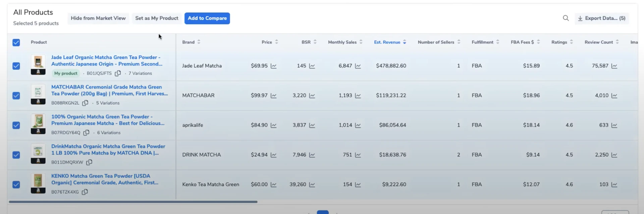Open price history chart for Kenko Tea
The height and width of the screenshot is (214, 644).
click(x=274, y=185)
